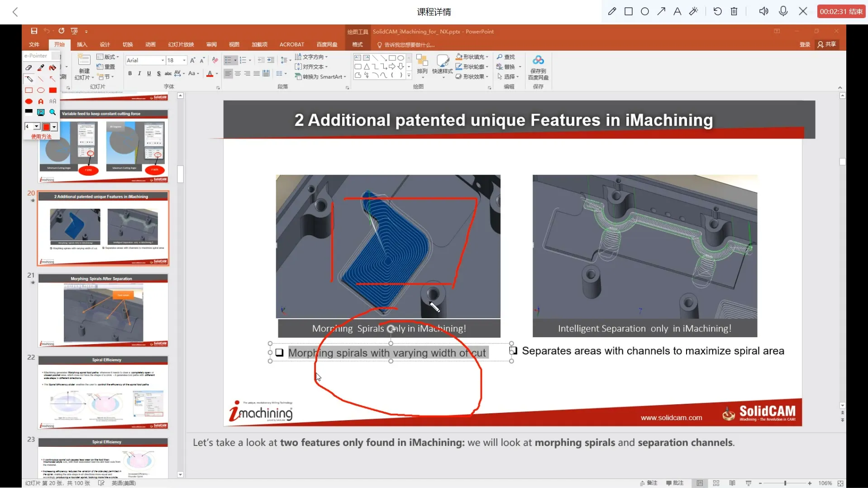868x488 pixels.
Task: Mute the speaker in top toolbar
Action: (x=763, y=11)
